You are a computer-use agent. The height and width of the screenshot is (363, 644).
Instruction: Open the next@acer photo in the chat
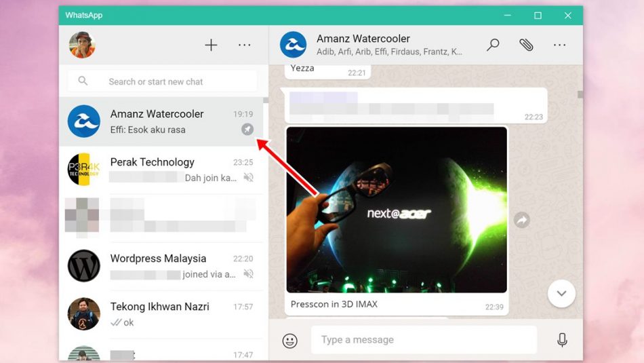(397, 210)
